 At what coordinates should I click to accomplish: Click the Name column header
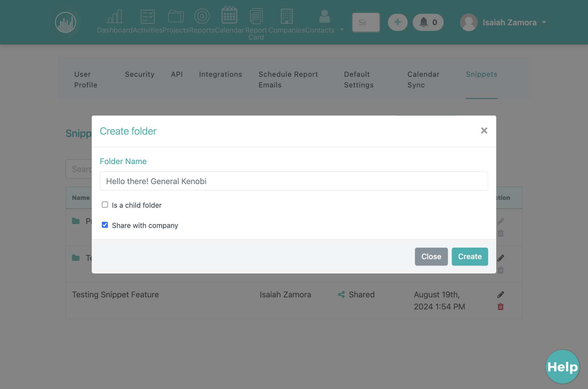tap(81, 198)
